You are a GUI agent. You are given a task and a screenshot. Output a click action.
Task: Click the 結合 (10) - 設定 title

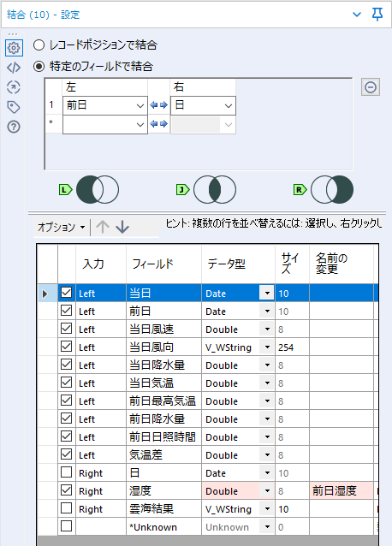pyautogui.click(x=43, y=15)
